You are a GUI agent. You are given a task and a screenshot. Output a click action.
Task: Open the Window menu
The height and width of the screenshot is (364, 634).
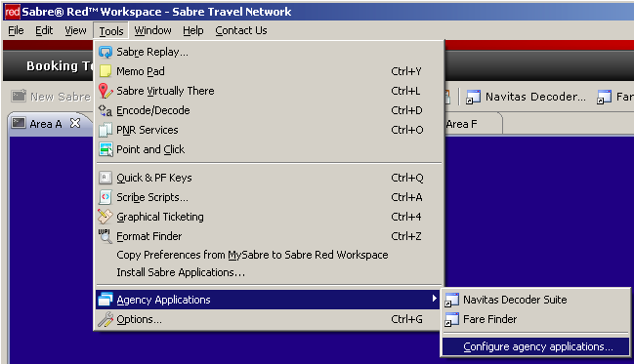tap(152, 30)
